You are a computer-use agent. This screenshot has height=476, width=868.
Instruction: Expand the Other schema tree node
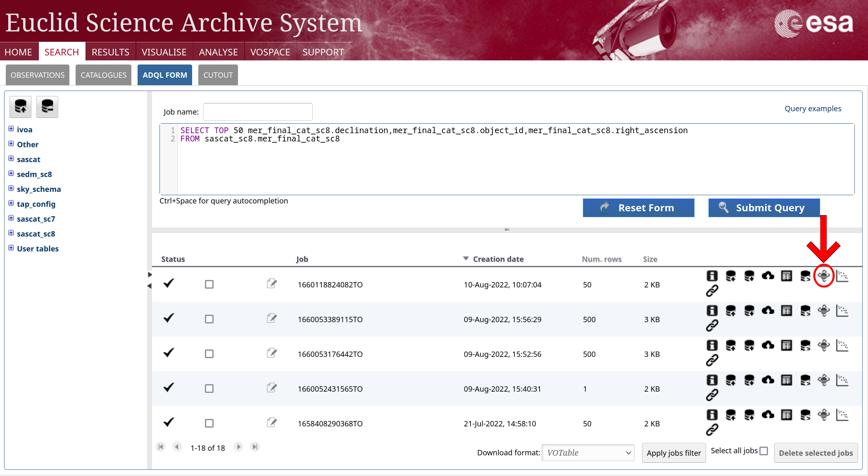click(11, 144)
